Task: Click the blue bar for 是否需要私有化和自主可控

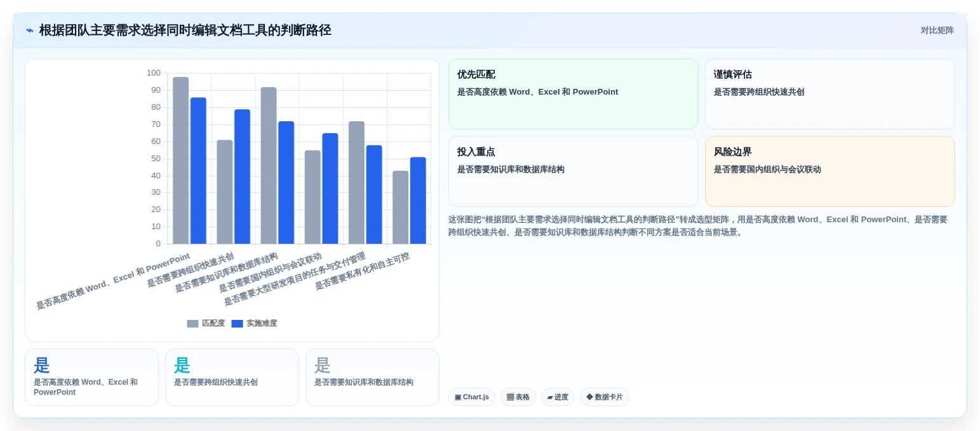Action: [x=418, y=201]
